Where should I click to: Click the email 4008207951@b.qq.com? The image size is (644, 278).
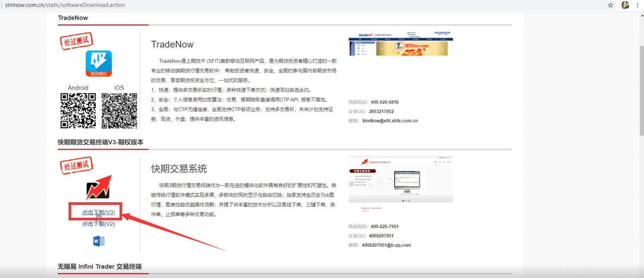pos(386,245)
